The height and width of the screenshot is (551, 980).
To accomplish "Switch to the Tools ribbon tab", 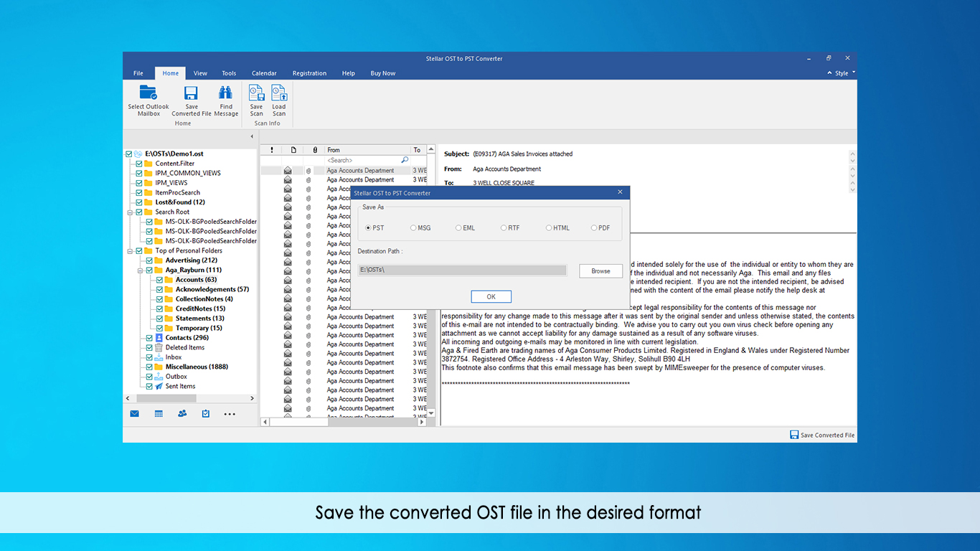I will click(x=229, y=73).
